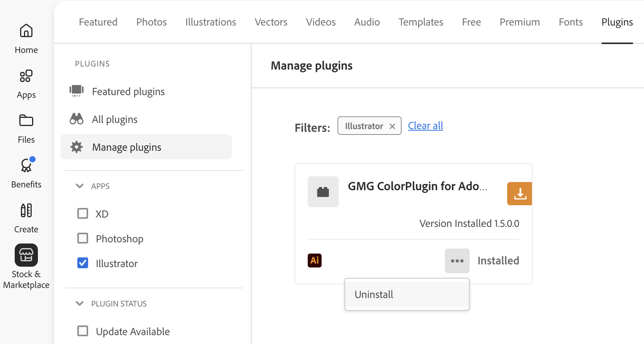Switch to the Illustrations tab

pyautogui.click(x=211, y=22)
